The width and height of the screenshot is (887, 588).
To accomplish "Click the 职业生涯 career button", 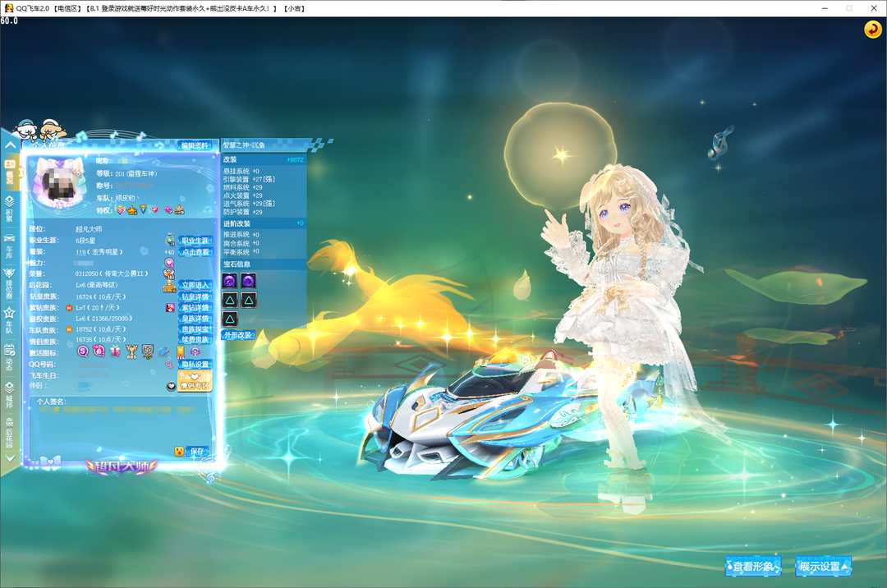I will [x=195, y=241].
